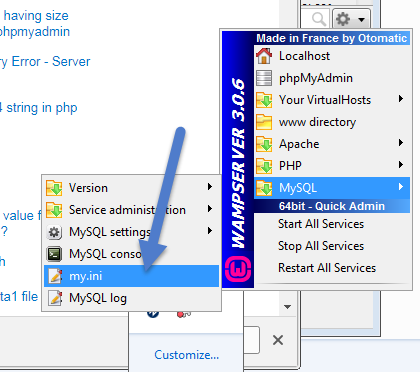Expand the Your VirtualHosts submenu arrow

(401, 99)
